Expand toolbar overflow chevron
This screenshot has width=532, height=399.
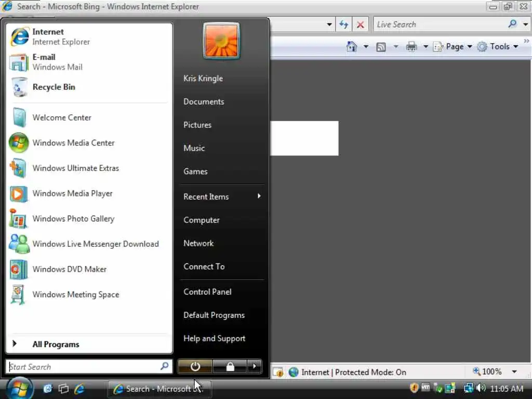(527, 41)
